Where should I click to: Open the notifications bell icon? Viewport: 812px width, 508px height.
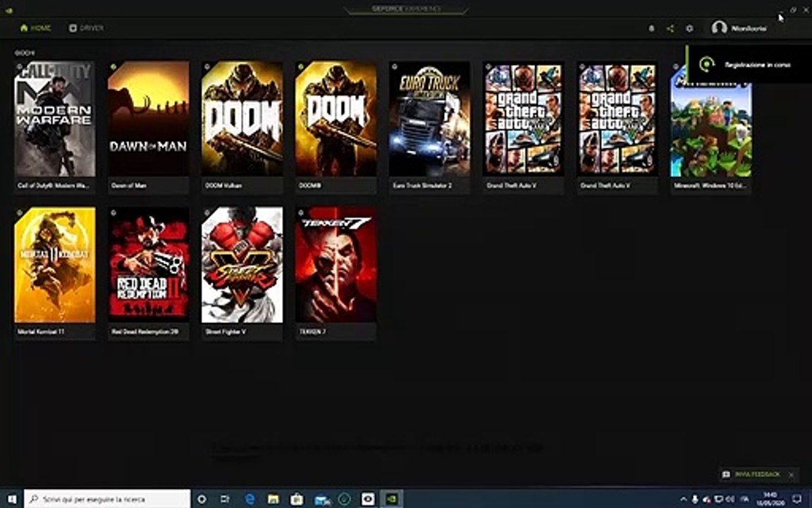pyautogui.click(x=651, y=28)
